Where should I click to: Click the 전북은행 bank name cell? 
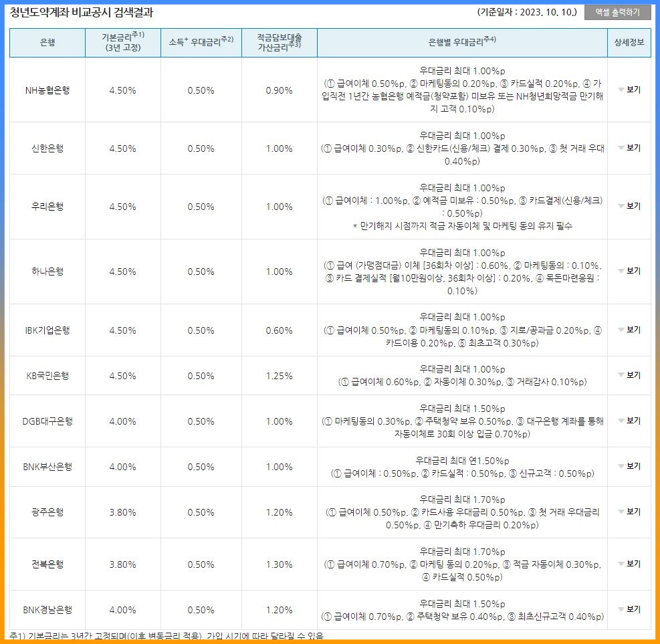[x=47, y=564]
